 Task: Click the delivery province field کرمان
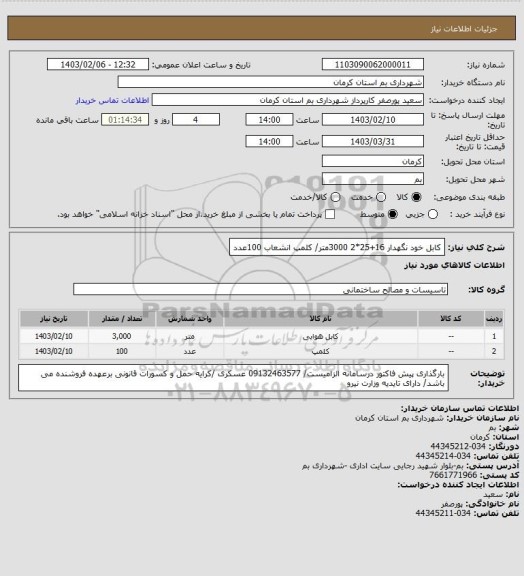(373, 161)
